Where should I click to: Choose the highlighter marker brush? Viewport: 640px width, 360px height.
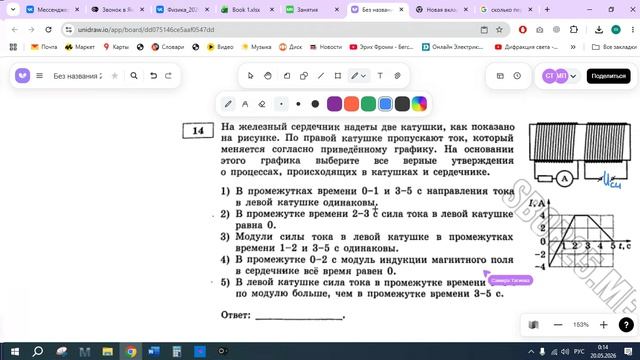pos(245,104)
